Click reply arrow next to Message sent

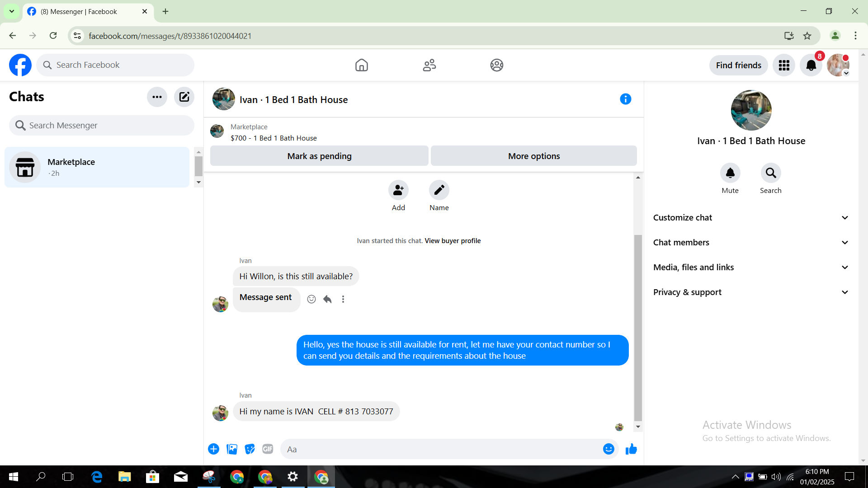pos(327,299)
